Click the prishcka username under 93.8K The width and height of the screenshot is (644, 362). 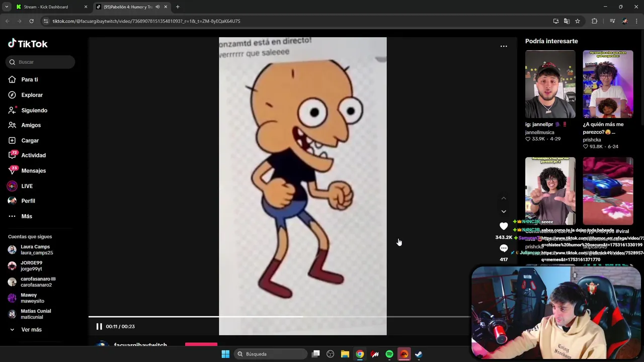pos(592,140)
